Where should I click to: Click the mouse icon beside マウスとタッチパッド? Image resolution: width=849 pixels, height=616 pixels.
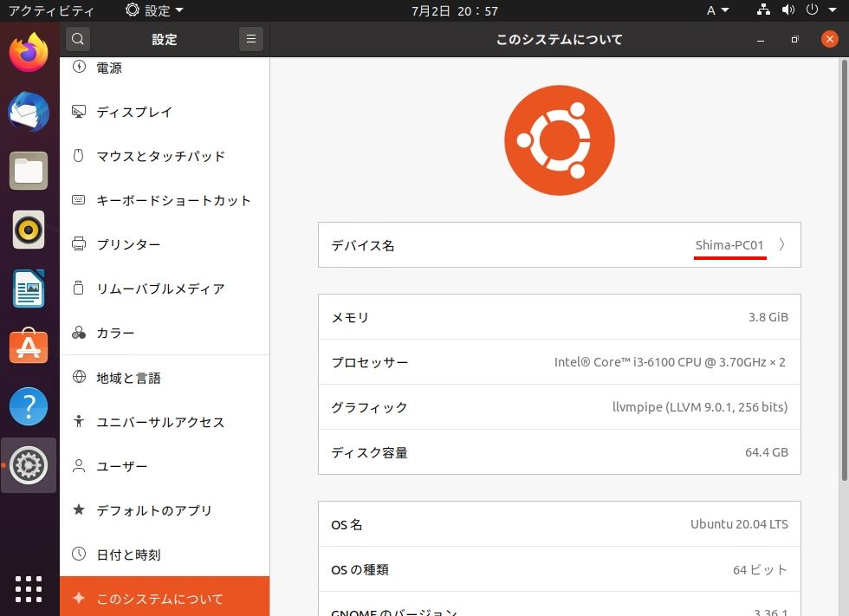(79, 156)
